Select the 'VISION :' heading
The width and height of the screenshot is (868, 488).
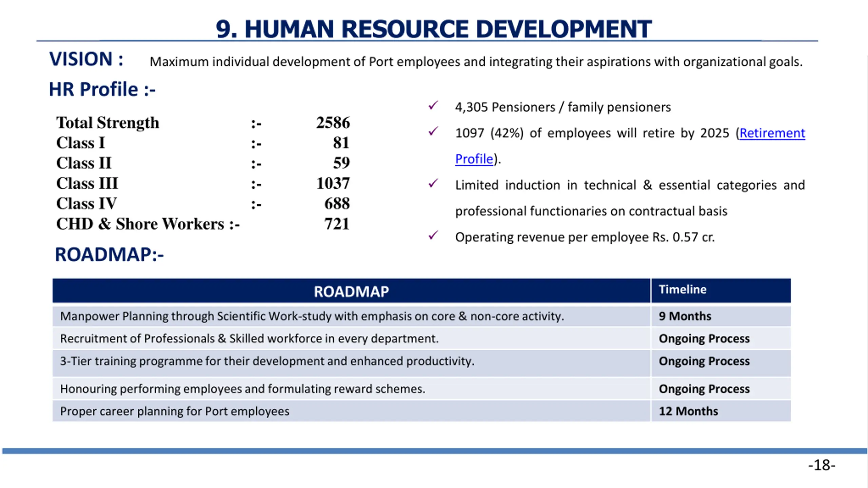[x=86, y=59]
